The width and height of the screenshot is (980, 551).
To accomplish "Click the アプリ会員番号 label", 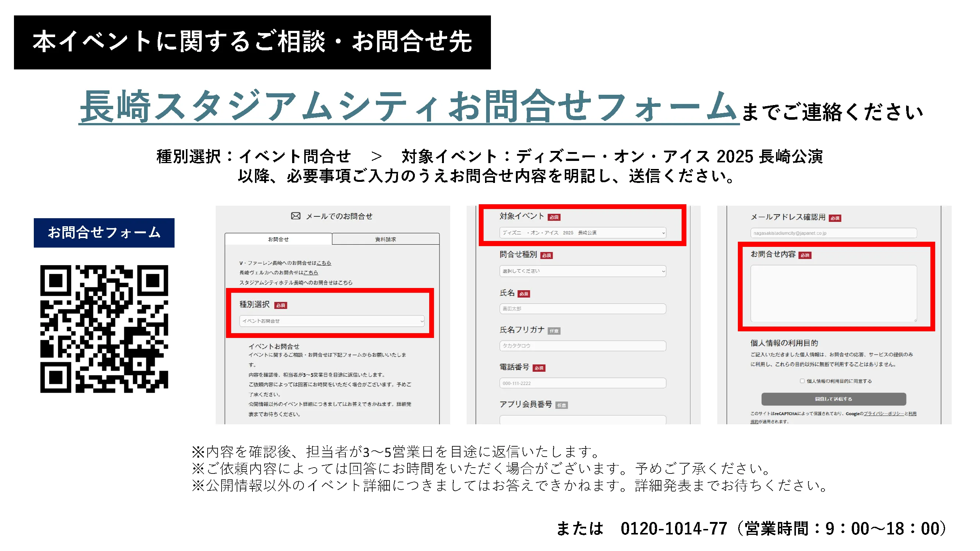I will [525, 404].
